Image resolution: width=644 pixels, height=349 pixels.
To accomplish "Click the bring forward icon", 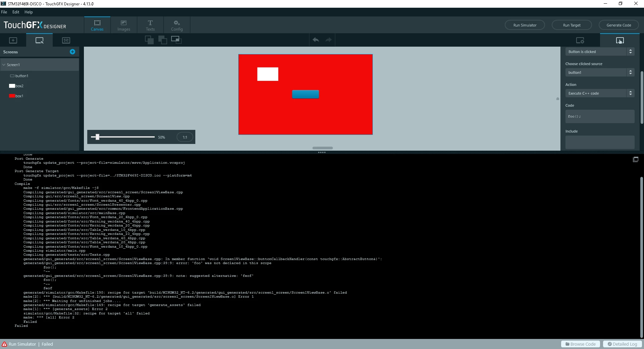I will (x=162, y=40).
